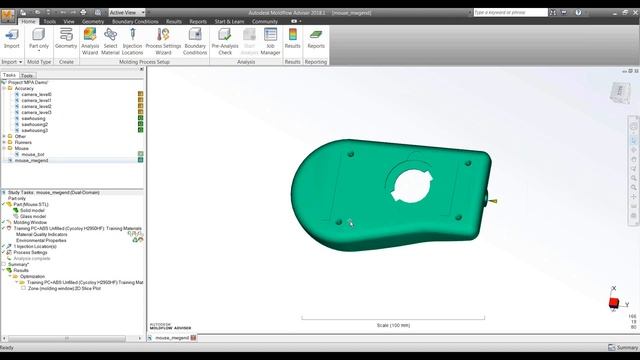The image size is (640, 360).
Task: Click the Geometry create button
Action: (x=66, y=39)
